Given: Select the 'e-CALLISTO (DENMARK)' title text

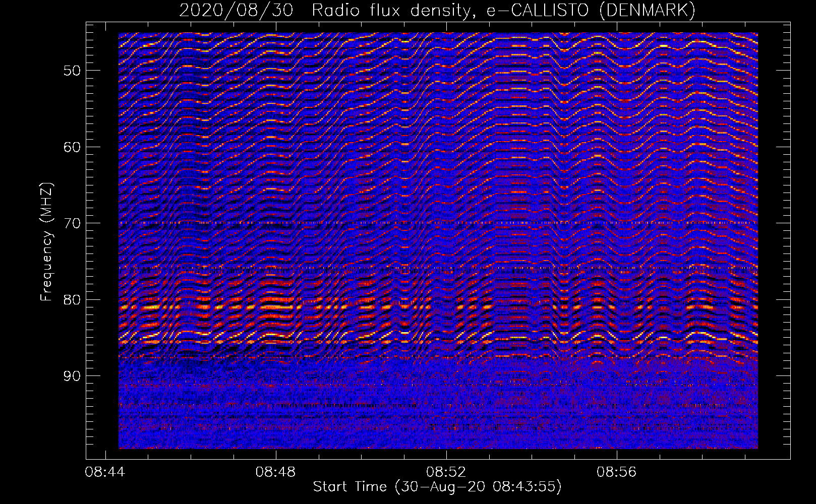Looking at the screenshot, I should point(591,11).
